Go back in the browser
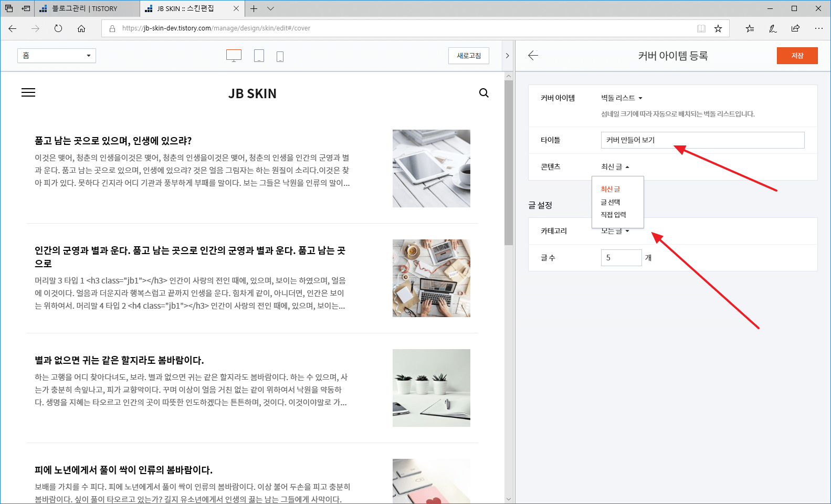 (x=13, y=28)
